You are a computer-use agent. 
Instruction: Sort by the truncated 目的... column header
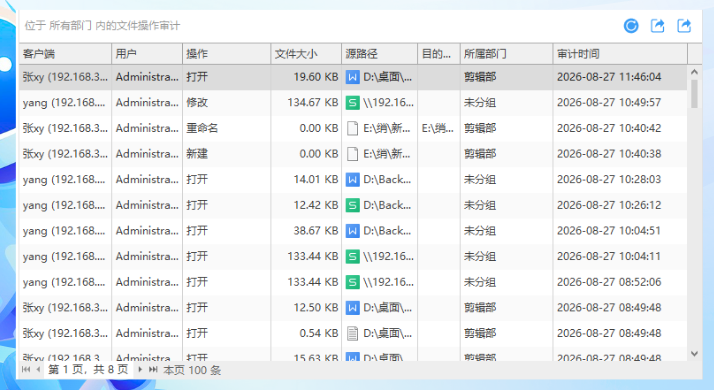439,54
